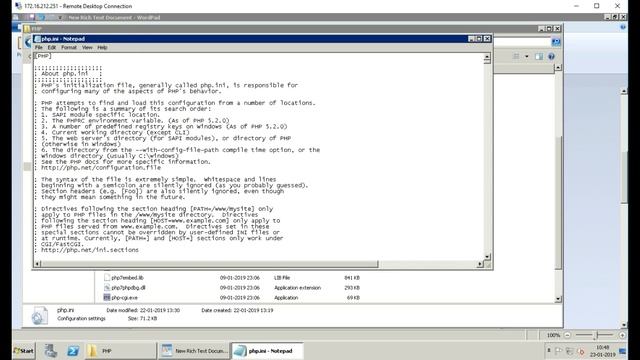Switch to PHP folder taskbar button
The width and height of the screenshot is (640, 360).
tap(120, 351)
